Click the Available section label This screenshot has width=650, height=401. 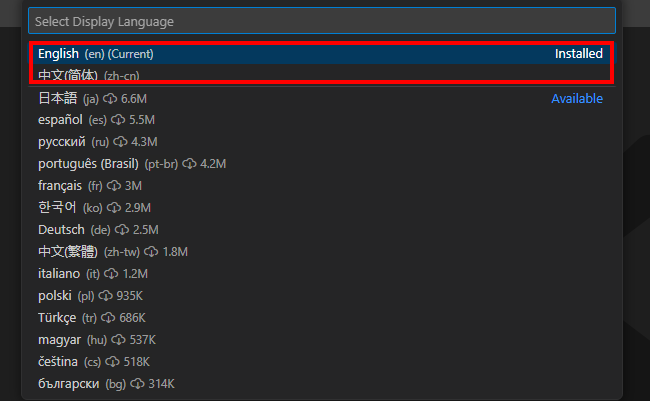pos(577,99)
